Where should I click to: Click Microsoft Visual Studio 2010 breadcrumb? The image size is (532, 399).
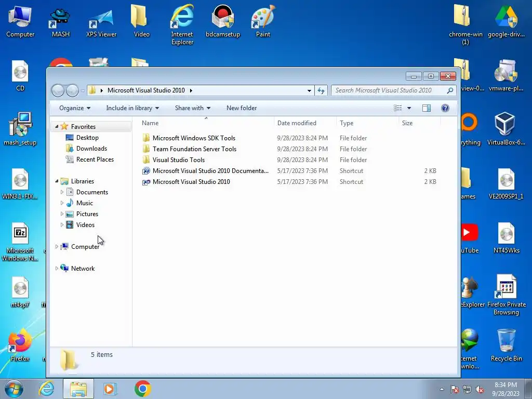(x=146, y=90)
